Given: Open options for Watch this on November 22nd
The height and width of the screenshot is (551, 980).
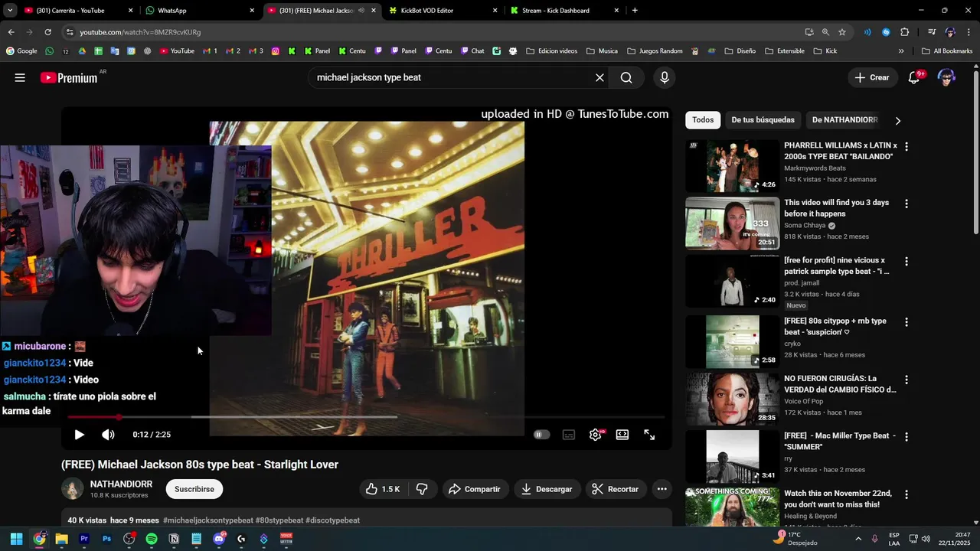Looking at the screenshot, I should [x=906, y=494].
